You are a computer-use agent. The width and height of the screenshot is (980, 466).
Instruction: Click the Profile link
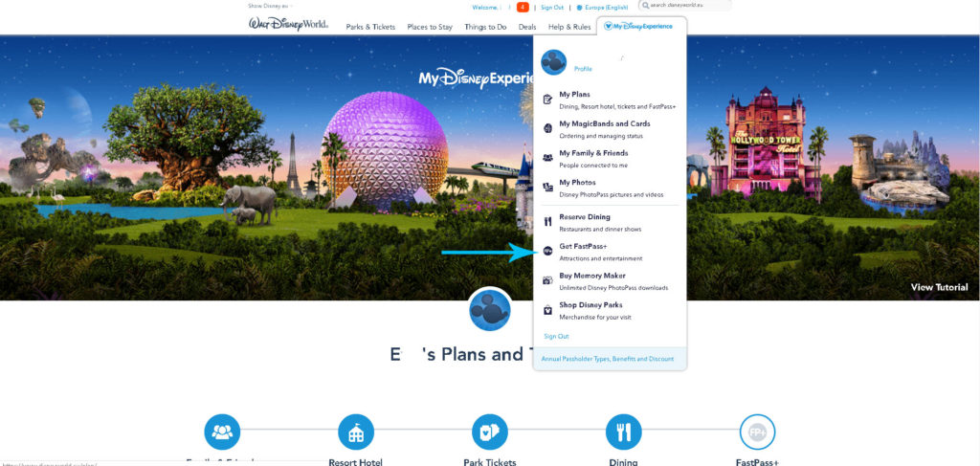[x=583, y=69]
